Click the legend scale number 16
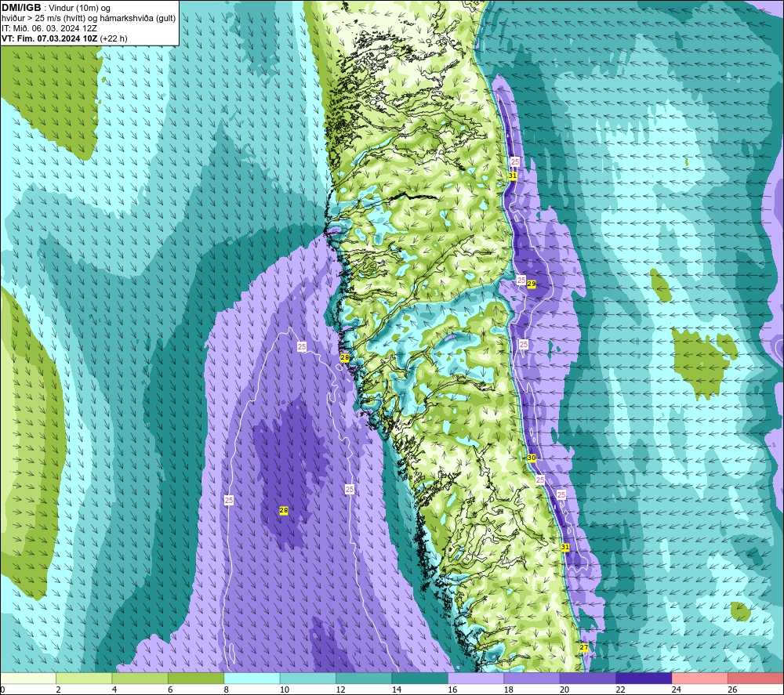This screenshot has width=784, height=695. click(452, 690)
